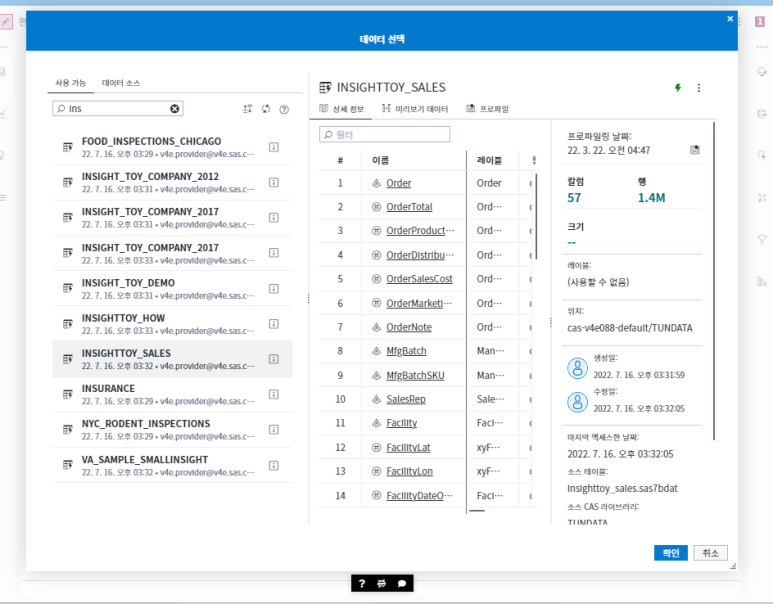This screenshot has height=604, width=773.
Task: Click the middle icon in bottom black bar
Action: 382,583
